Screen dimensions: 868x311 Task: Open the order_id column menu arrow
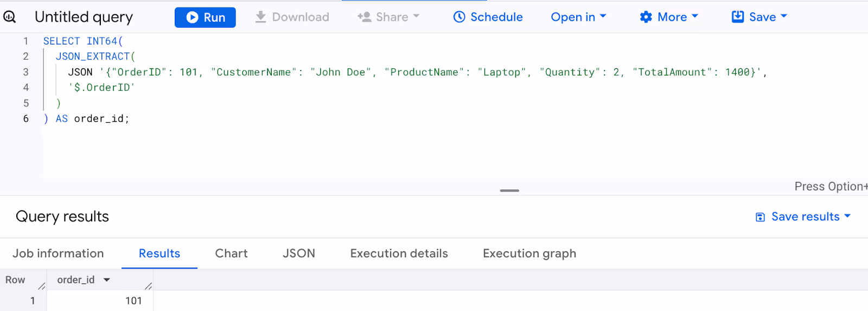(x=107, y=280)
